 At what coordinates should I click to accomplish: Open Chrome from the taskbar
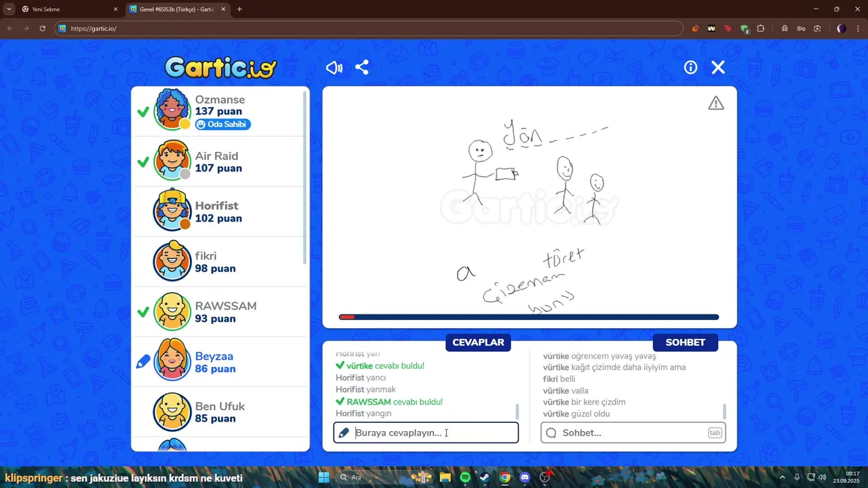tap(505, 477)
